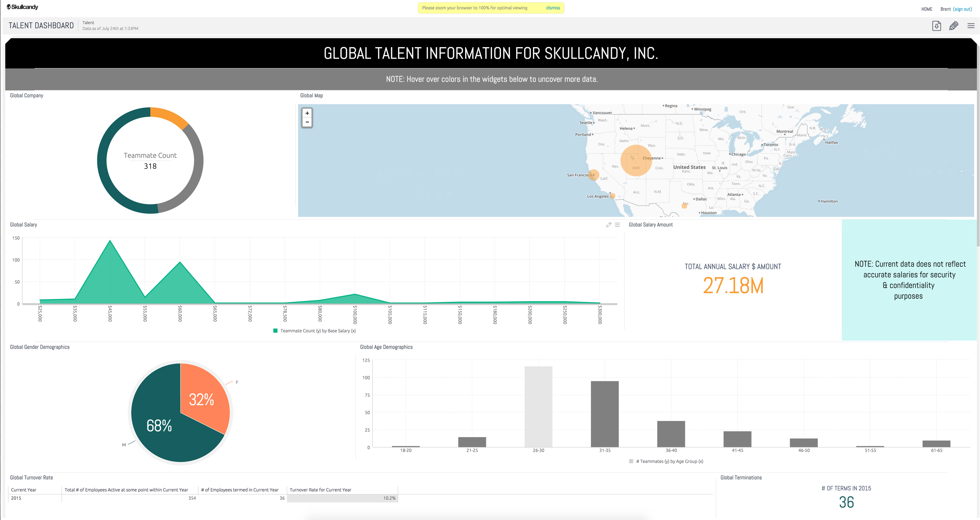
Task: Click the edit dashboard pencil icon
Action: [x=953, y=26]
